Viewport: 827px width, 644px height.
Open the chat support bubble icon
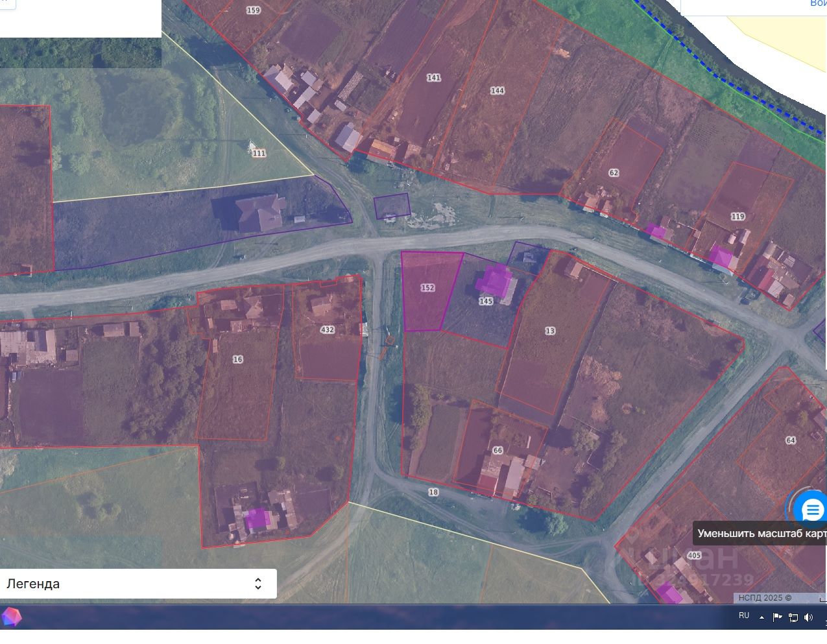click(811, 510)
